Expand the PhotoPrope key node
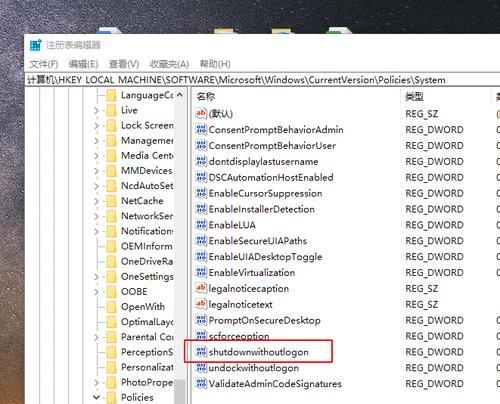The image size is (500, 404). (96, 382)
